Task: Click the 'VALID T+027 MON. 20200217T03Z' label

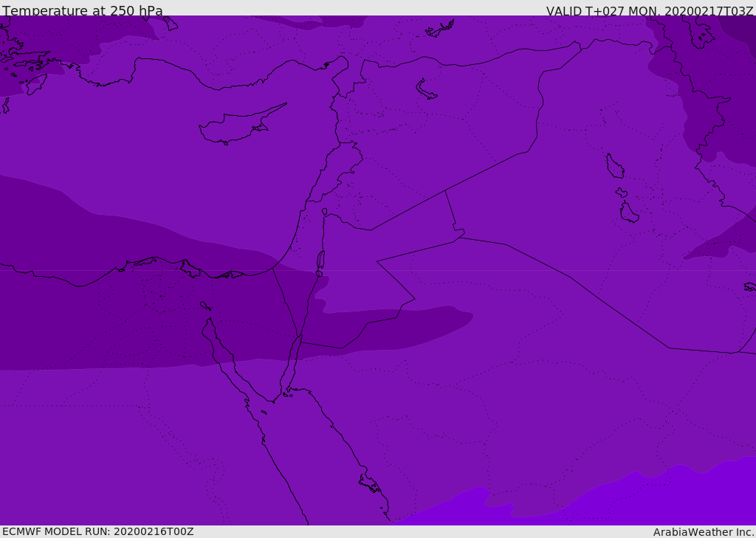Action: click(650, 11)
